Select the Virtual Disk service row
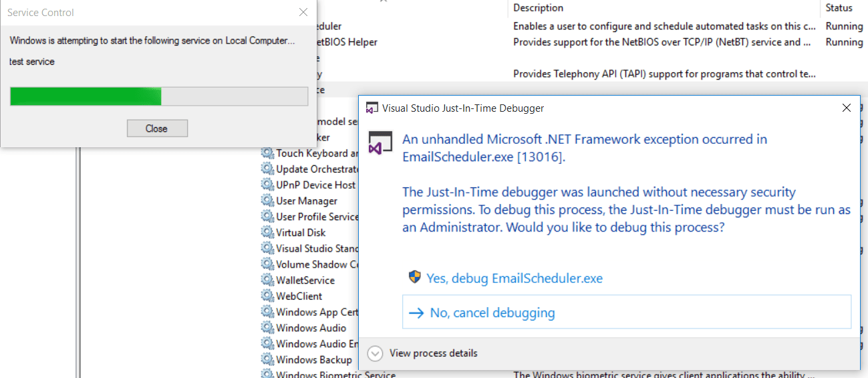The height and width of the screenshot is (378, 868). coord(301,233)
